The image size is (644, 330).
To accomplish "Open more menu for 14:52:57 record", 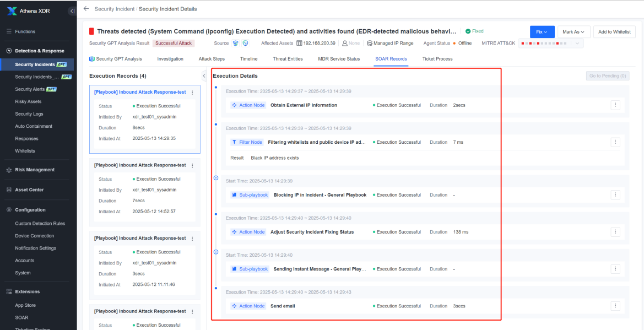I will point(192,165).
